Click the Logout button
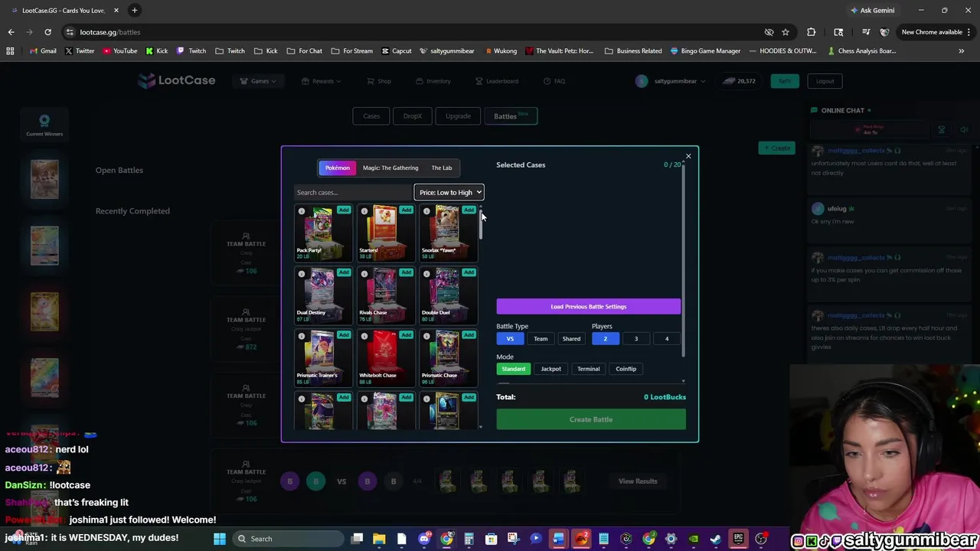Viewport: 980px width, 551px height. click(825, 81)
